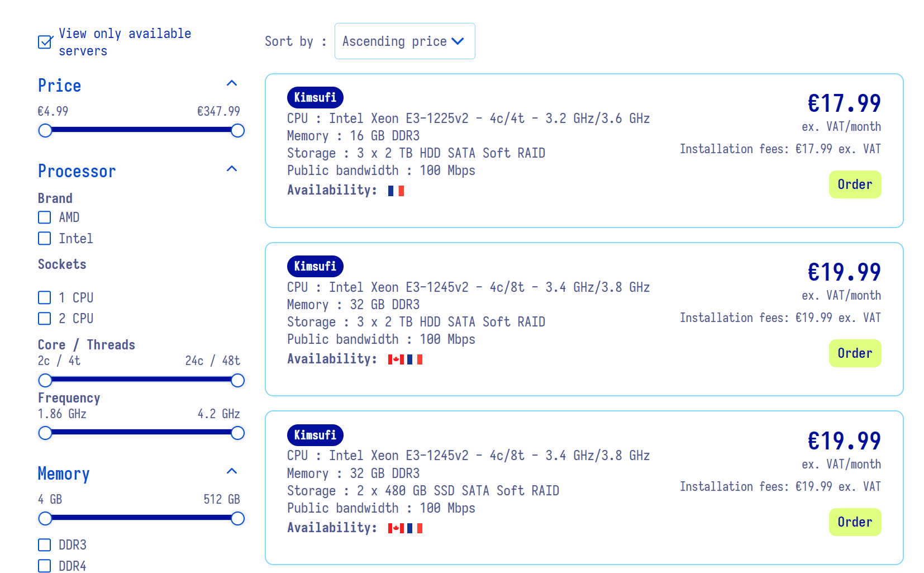Check the AMD brand filter

(x=45, y=217)
